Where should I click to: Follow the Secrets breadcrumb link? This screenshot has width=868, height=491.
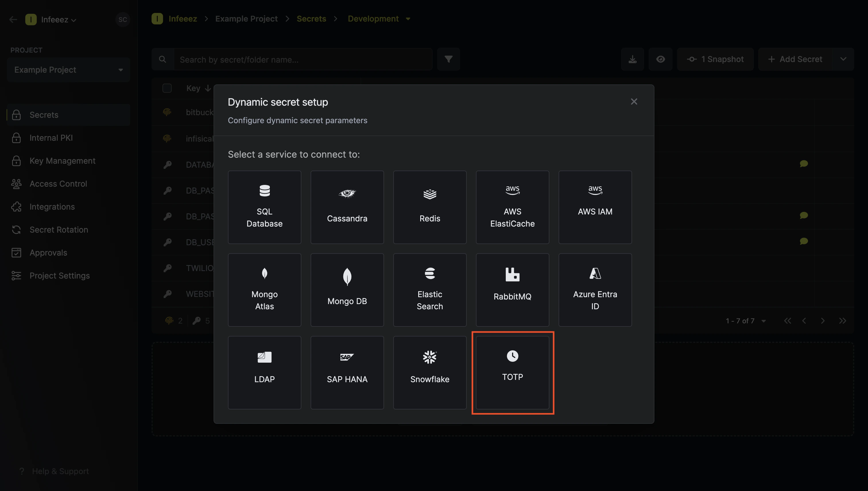311,19
